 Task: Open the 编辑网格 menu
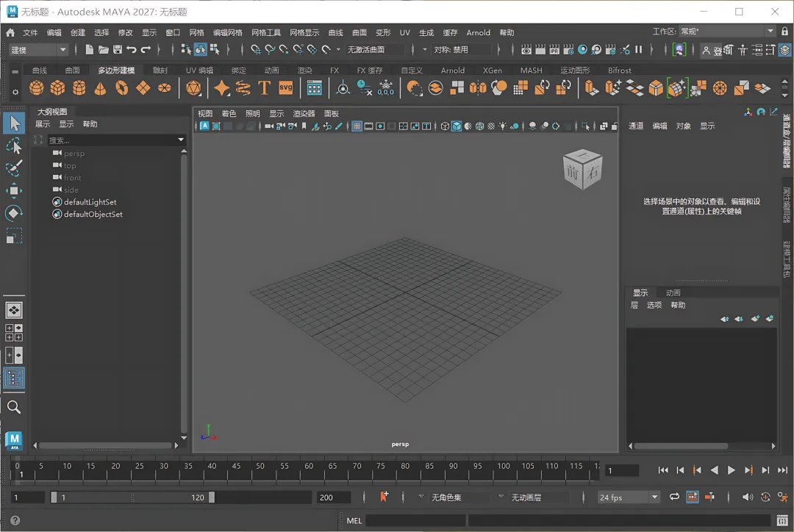click(x=227, y=33)
